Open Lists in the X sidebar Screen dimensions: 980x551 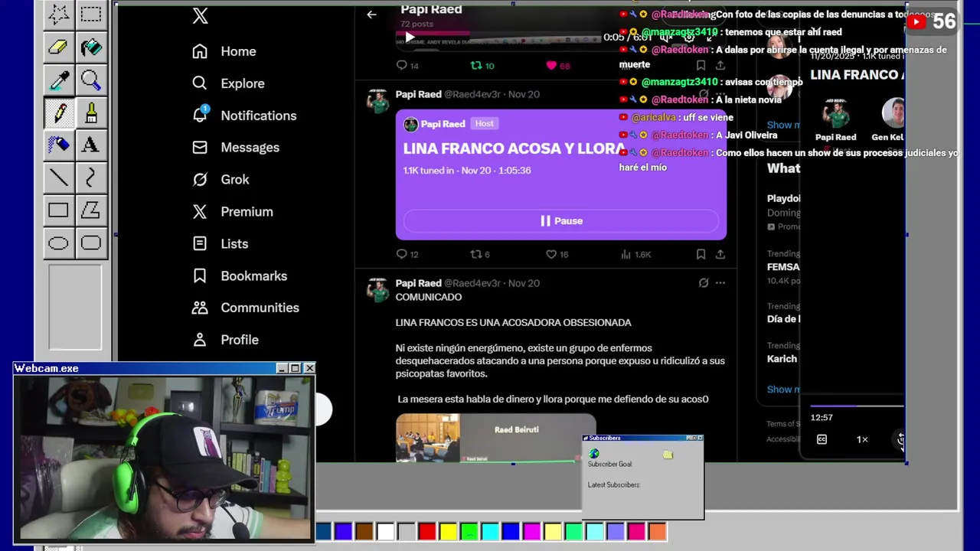click(x=220, y=244)
